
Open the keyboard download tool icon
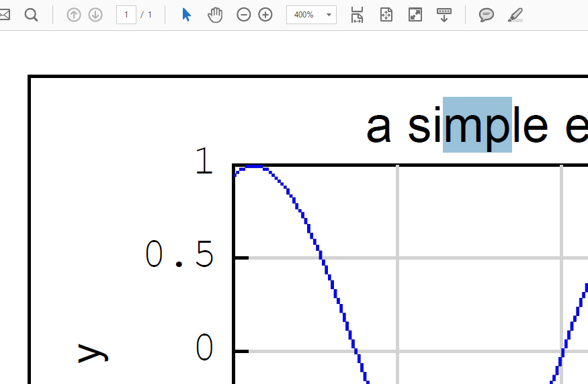tap(444, 15)
